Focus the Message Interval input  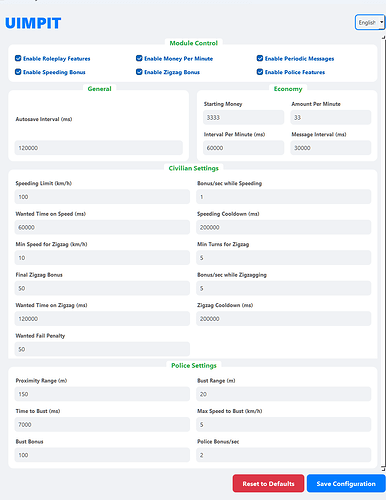click(331, 148)
